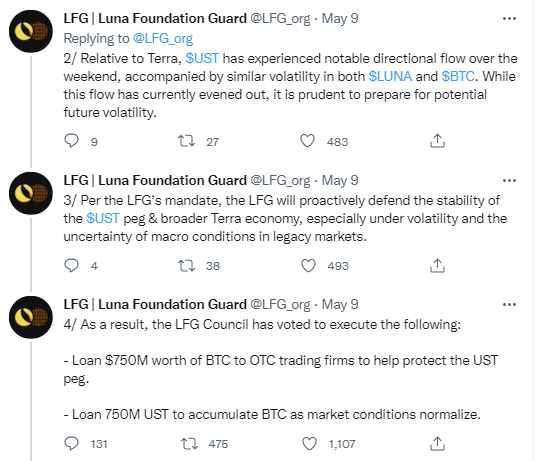Reply to the 2/ Relative to Terra tweet

(x=71, y=140)
